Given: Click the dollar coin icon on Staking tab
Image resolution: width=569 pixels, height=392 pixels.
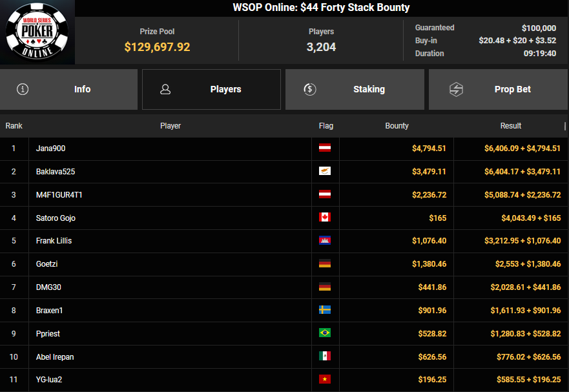Looking at the screenshot, I should point(309,89).
